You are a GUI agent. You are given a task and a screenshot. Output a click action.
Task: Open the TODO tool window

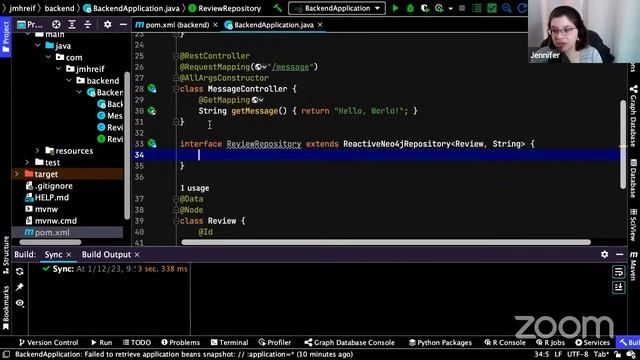(137, 342)
